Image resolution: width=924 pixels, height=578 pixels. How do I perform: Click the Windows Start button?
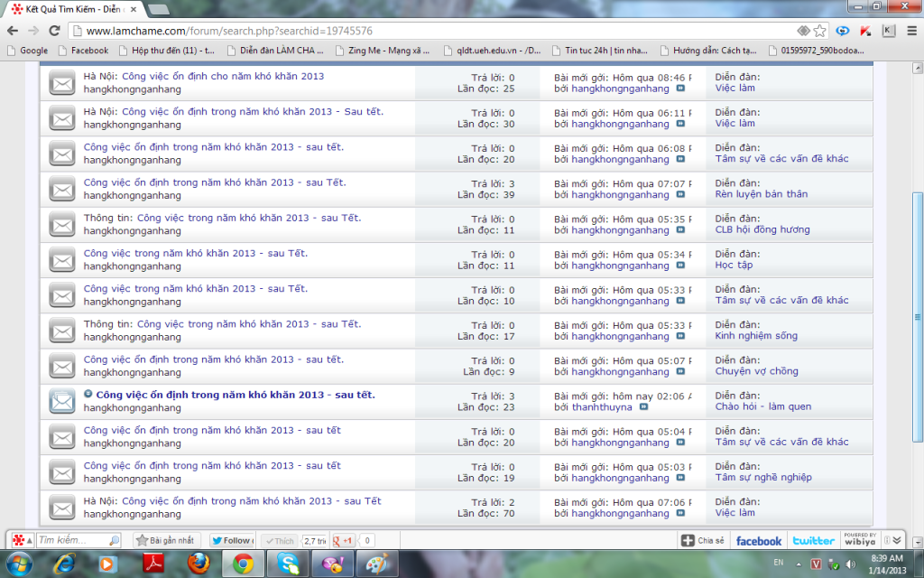19,564
